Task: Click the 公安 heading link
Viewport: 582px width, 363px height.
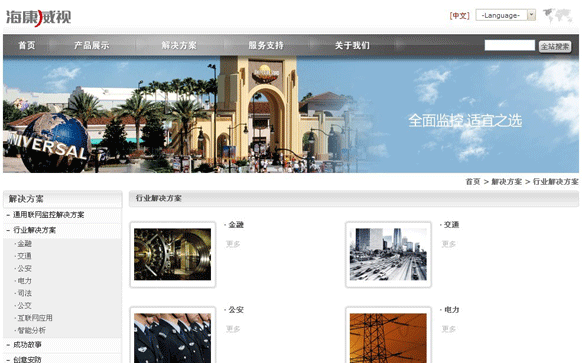Action: click(x=236, y=310)
